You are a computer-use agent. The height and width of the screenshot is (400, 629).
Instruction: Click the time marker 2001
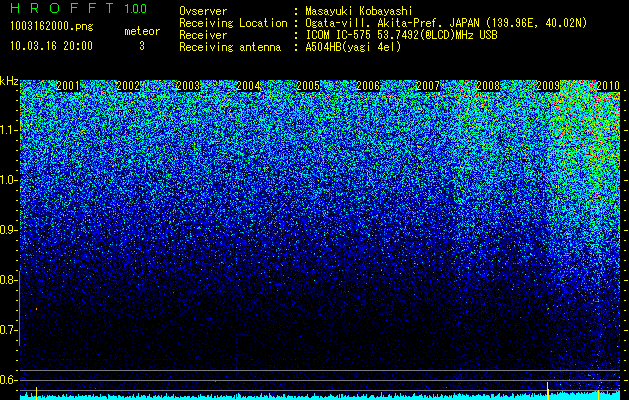pos(68,86)
